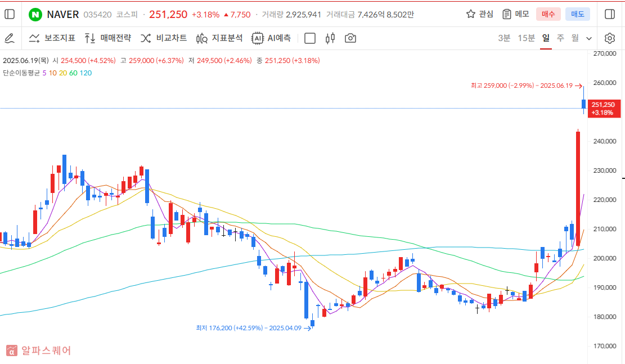This screenshot has width=625, height=364.
Task: Click the high price 259,000 (+6.37%) value
Action: pos(156,61)
